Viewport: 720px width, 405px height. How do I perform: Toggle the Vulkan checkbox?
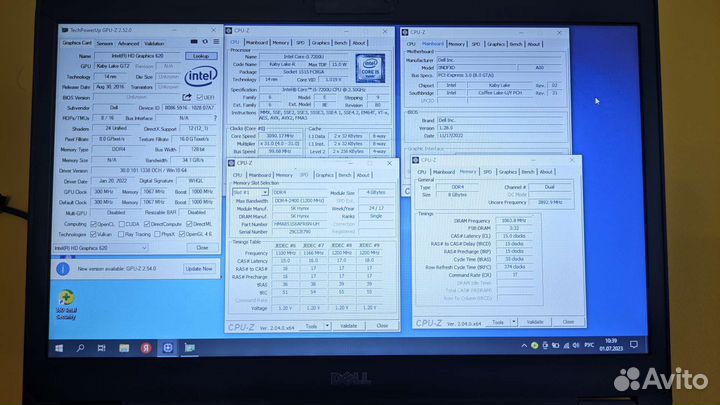click(94, 234)
